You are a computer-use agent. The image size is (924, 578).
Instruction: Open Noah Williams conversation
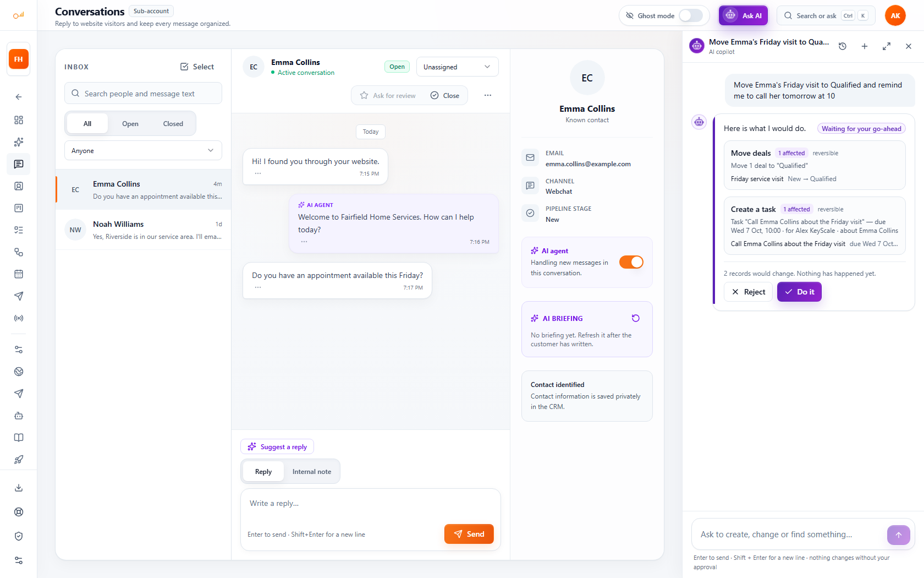pos(143,230)
